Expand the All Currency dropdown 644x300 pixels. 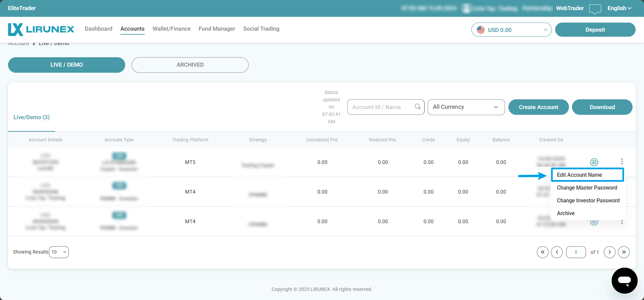(x=466, y=107)
